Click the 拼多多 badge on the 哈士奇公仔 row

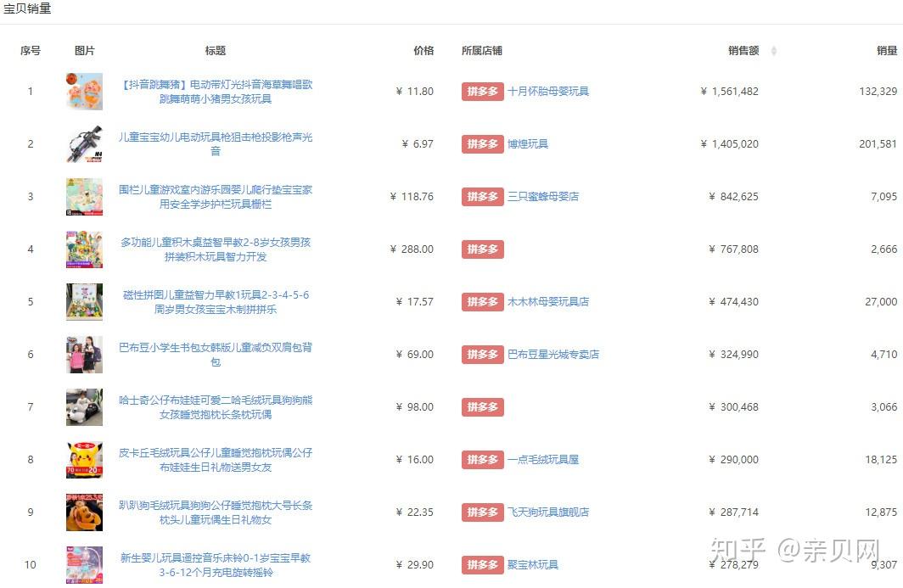pyautogui.click(x=483, y=406)
